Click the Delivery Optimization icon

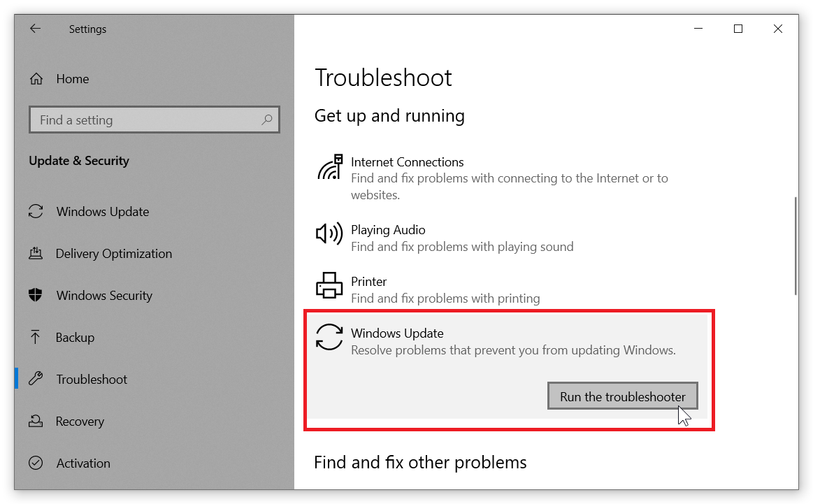point(36,253)
